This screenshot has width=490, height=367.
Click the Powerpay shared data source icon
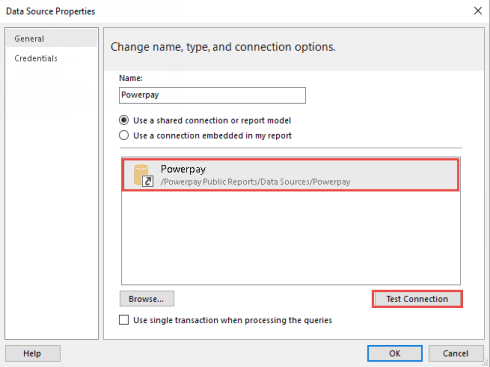coord(143,175)
